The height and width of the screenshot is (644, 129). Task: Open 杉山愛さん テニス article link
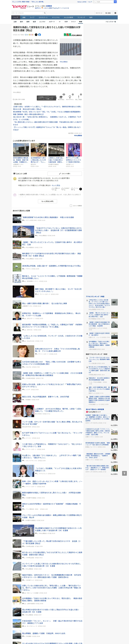(x=51, y=456)
